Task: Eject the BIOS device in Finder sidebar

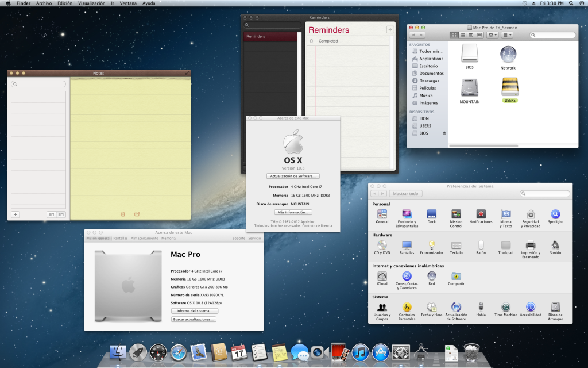Action: point(443,133)
